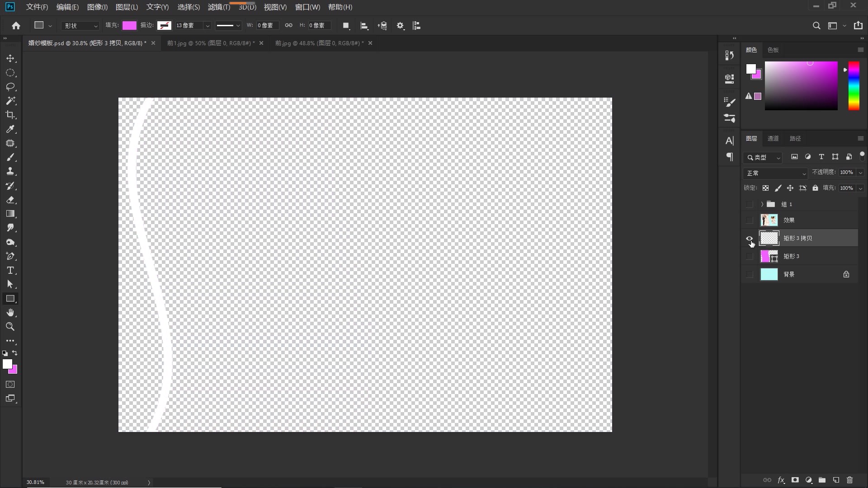Select the Hand tool
This screenshot has width=868, height=488.
coord(10,313)
